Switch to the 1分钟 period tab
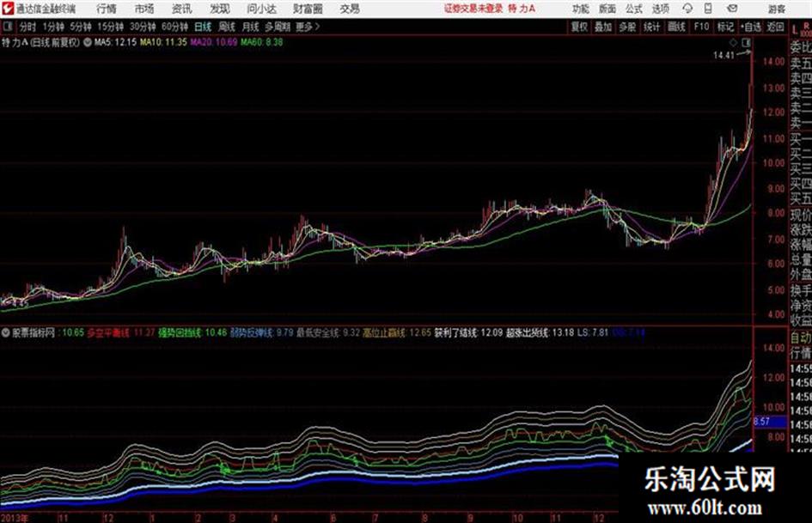 pos(53,27)
